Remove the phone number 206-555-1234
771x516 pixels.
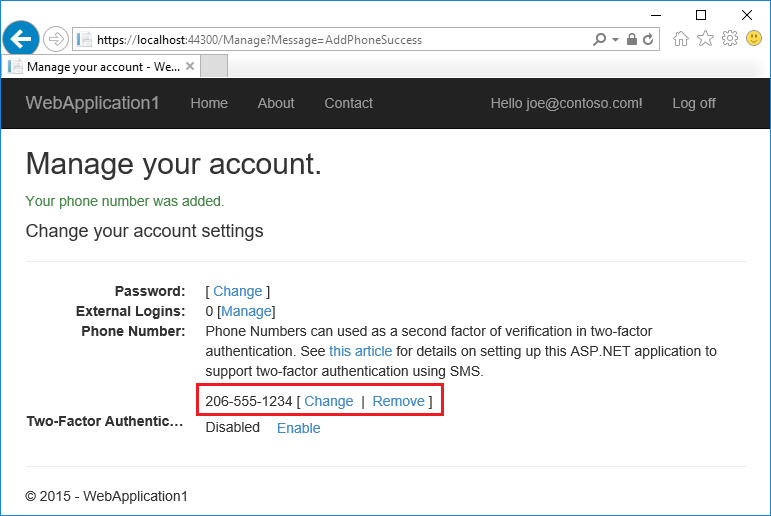398,401
